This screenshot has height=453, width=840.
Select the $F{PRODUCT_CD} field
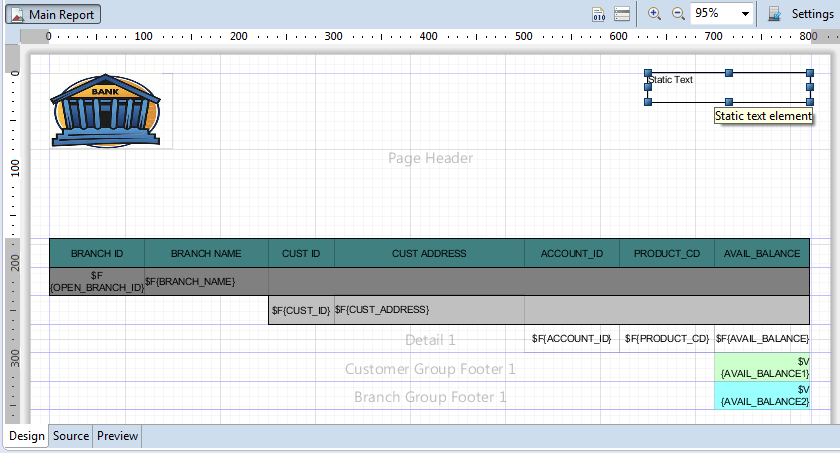(667, 338)
